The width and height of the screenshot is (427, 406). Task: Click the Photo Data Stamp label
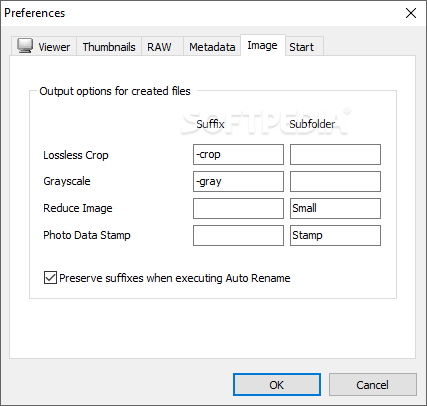[x=87, y=235]
